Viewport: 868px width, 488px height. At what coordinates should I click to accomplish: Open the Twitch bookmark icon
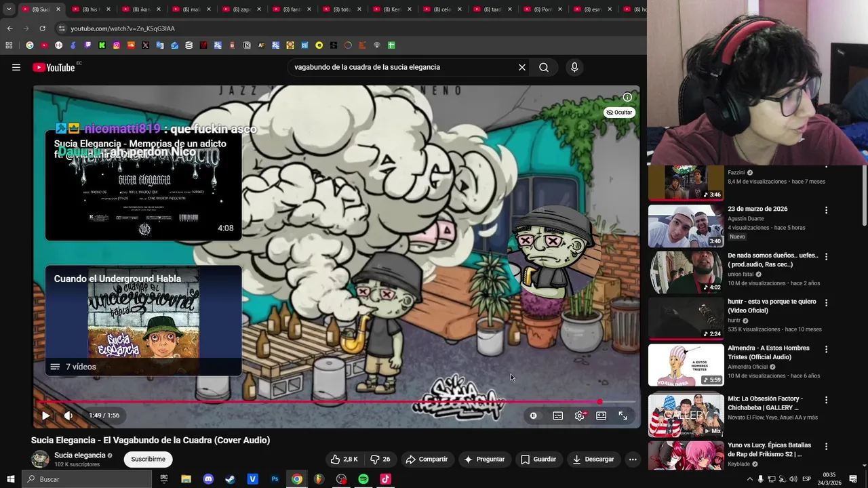pos(87,45)
